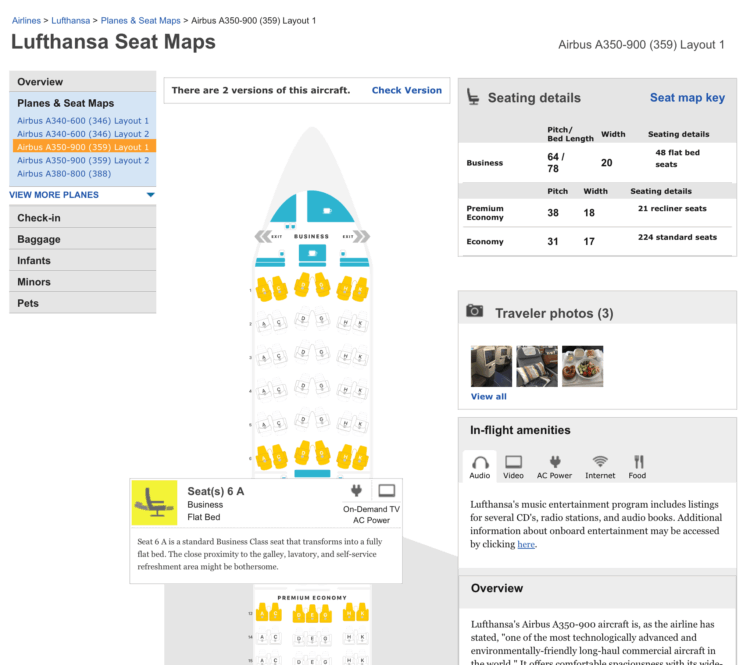Select premium economy seat 14H
Image resolution: width=750 pixels, height=665 pixels.
pos(349,637)
